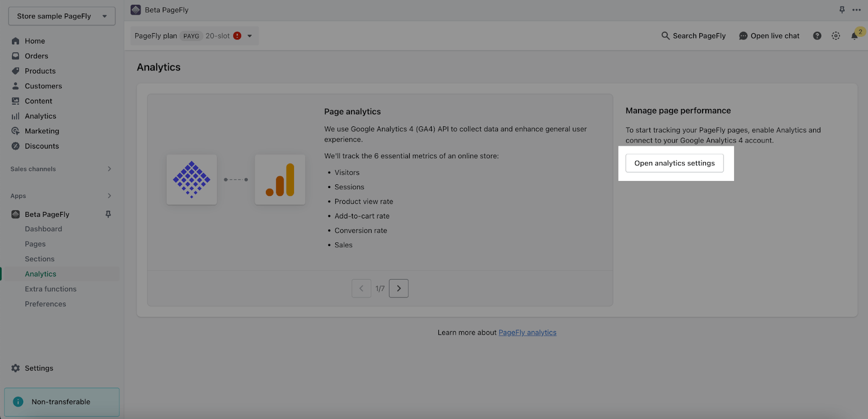Open the PageFly plan dropdown arrow
868x419 pixels.
pos(250,36)
